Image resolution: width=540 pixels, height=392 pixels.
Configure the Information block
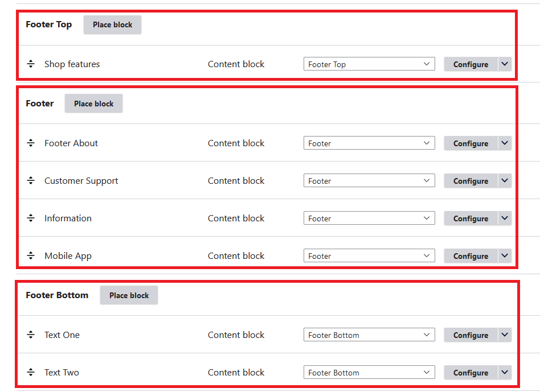[x=471, y=218]
